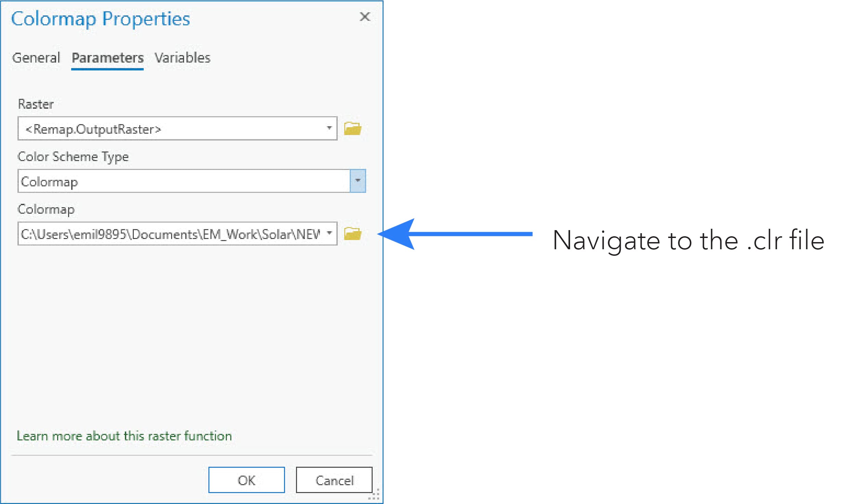
Task: Close the Colormap Properties dialog
Action: pos(365,16)
